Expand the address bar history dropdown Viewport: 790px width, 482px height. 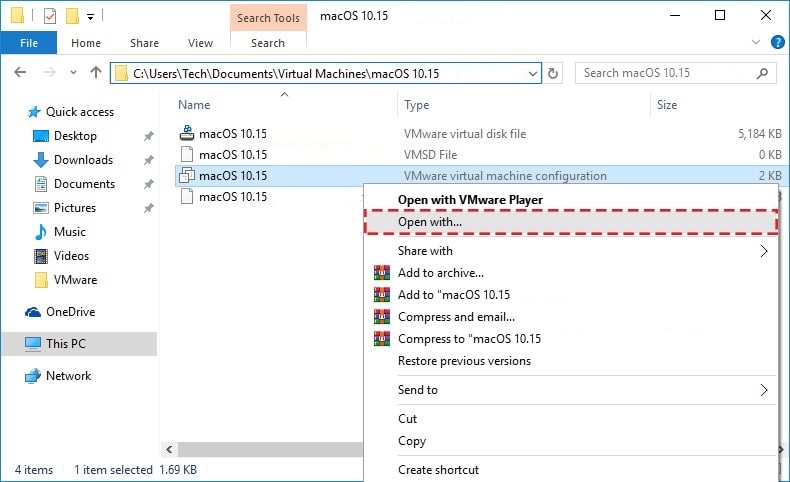tap(533, 74)
